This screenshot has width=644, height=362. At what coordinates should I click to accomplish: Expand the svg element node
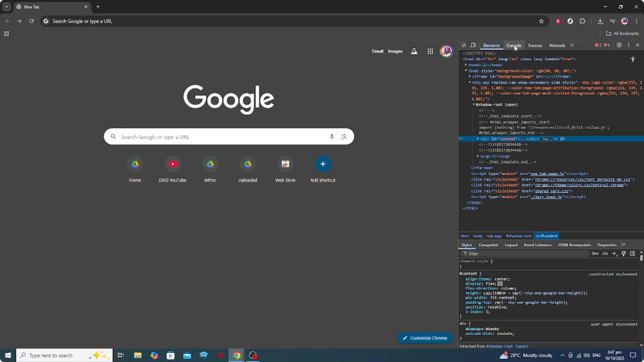click(x=478, y=156)
